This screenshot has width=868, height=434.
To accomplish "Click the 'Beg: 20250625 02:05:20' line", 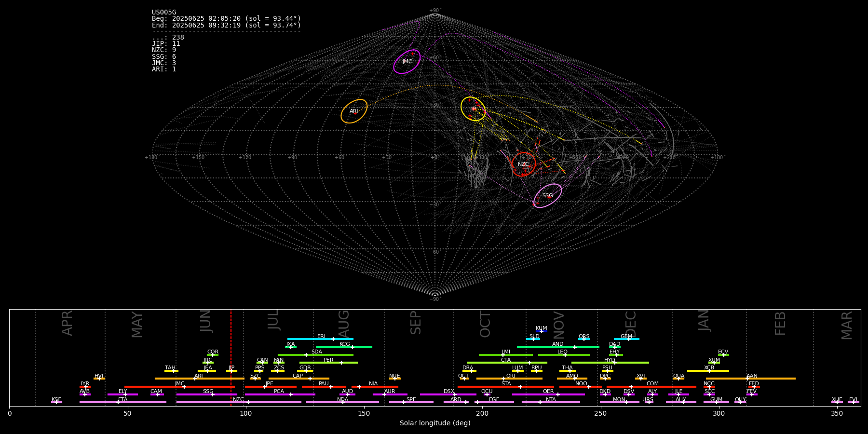I will click(x=226, y=19).
